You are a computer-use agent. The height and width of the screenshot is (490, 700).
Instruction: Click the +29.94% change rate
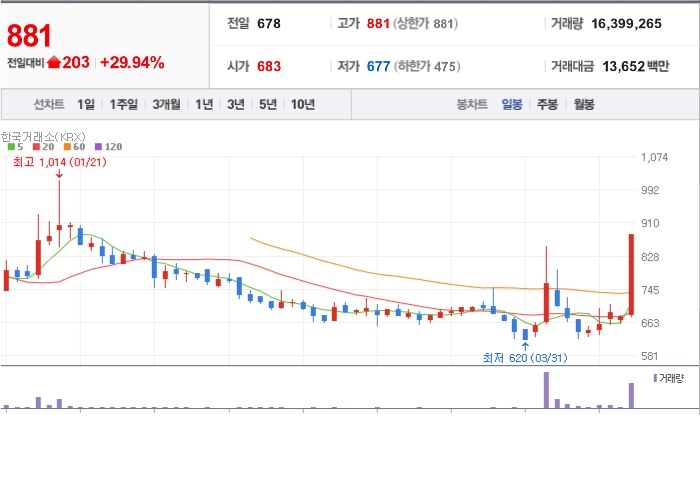tap(132, 62)
